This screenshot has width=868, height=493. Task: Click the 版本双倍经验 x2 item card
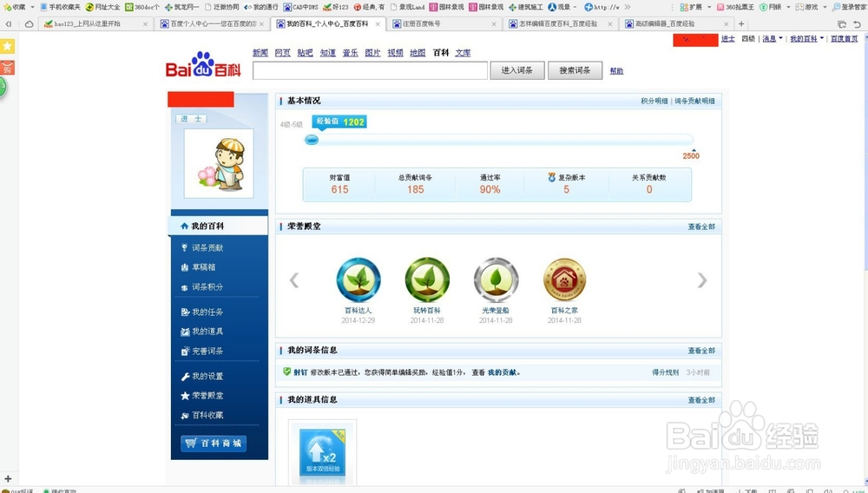click(x=322, y=452)
